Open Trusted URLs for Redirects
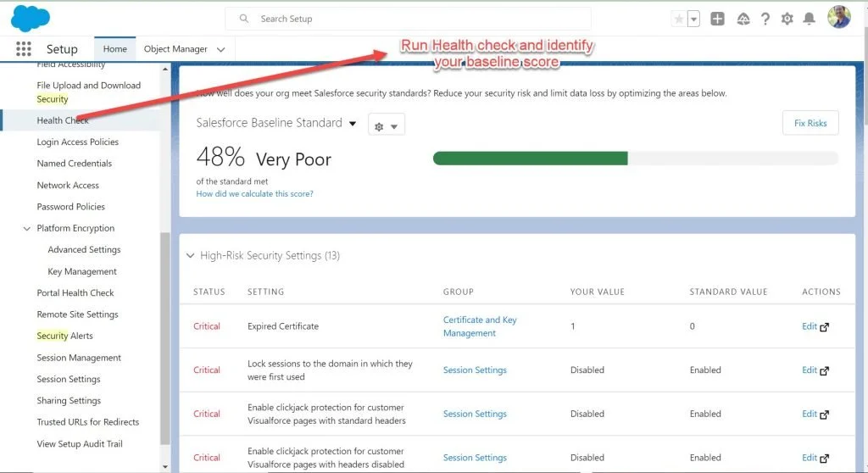This screenshot has height=473, width=868. [88, 422]
